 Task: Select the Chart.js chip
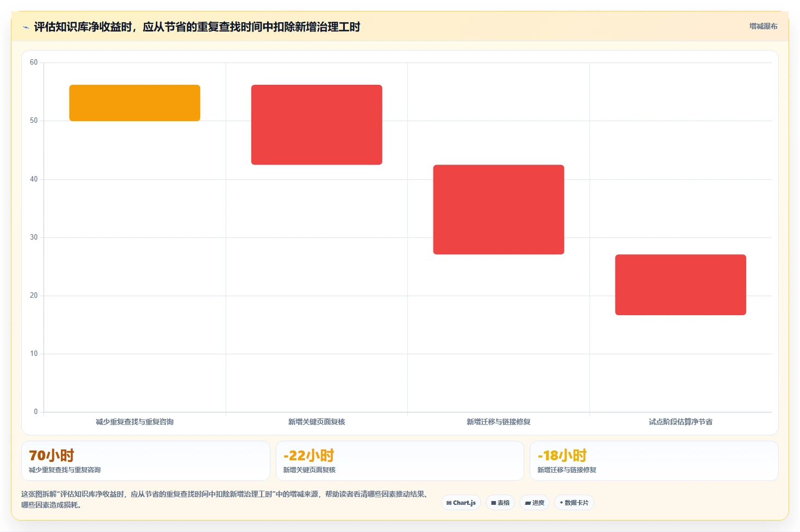[x=461, y=503]
